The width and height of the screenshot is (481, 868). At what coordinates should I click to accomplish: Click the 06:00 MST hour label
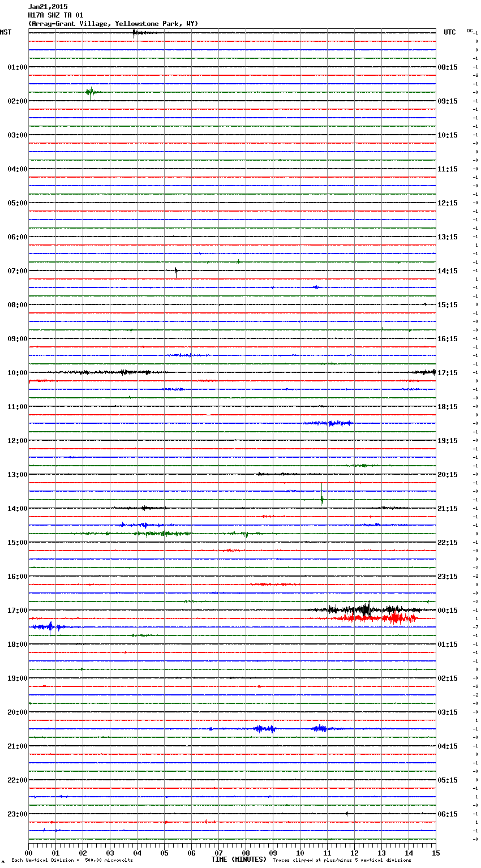pos(18,237)
